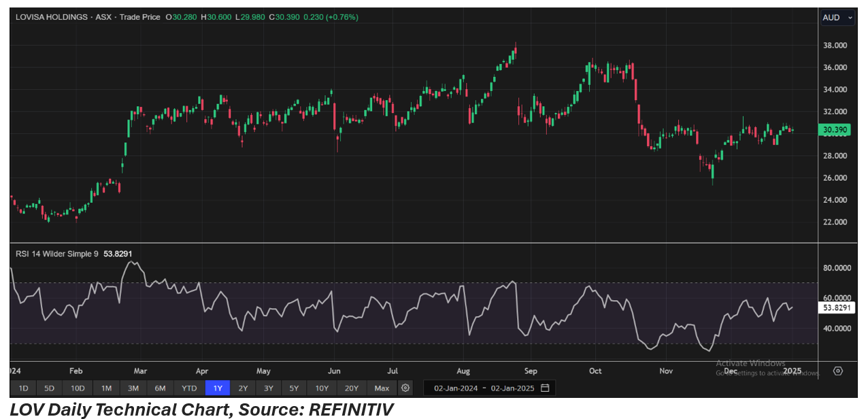Open the time range settings gear icon
This screenshot has width=868, height=419.
[x=405, y=388]
